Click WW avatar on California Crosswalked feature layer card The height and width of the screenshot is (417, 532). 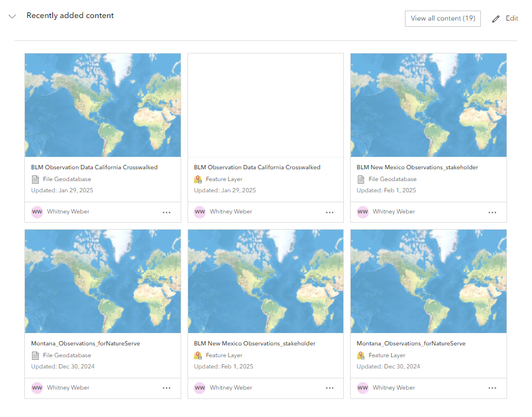pos(200,212)
